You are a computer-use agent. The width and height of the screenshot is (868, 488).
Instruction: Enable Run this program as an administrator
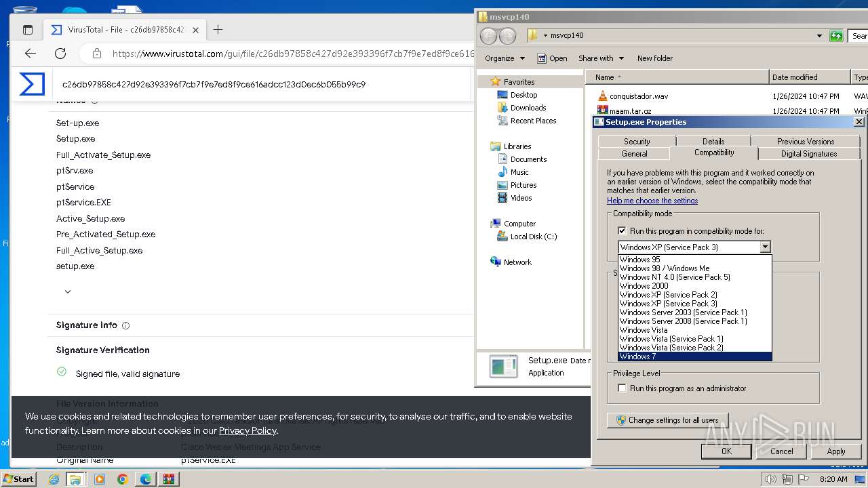(622, 388)
